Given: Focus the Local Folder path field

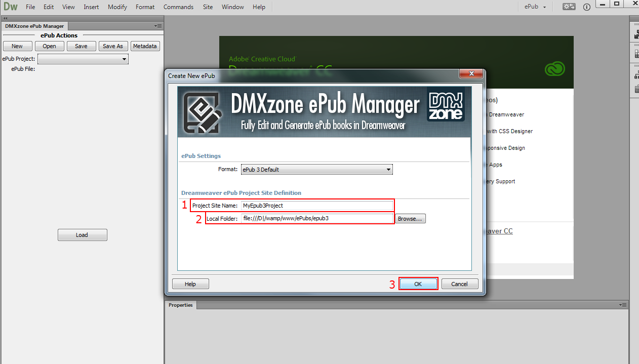Looking at the screenshot, I should pos(317,219).
